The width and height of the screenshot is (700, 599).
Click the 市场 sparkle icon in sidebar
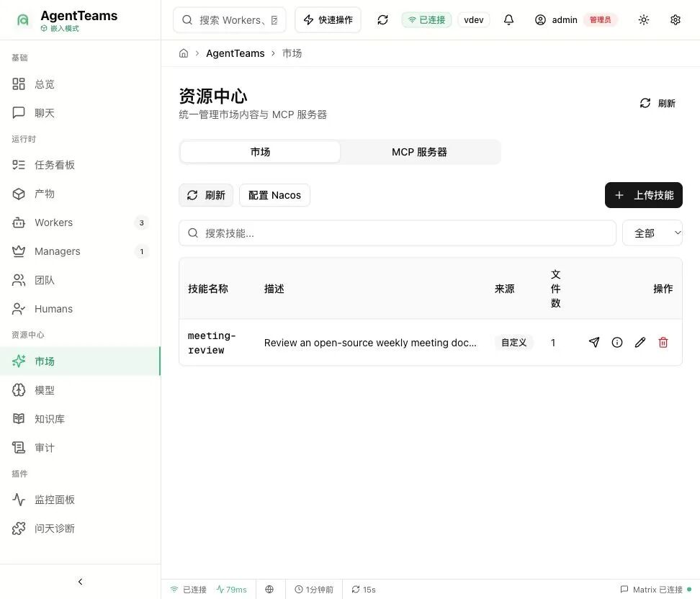tap(19, 361)
